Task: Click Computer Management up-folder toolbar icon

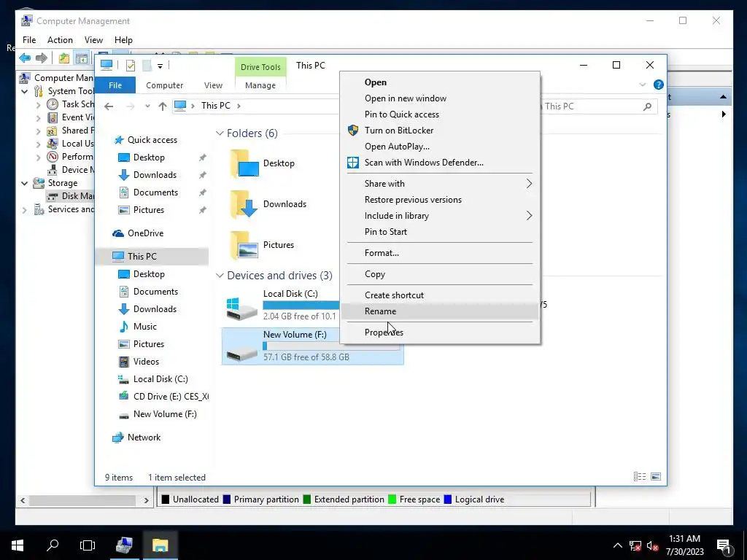Action: coord(64,58)
